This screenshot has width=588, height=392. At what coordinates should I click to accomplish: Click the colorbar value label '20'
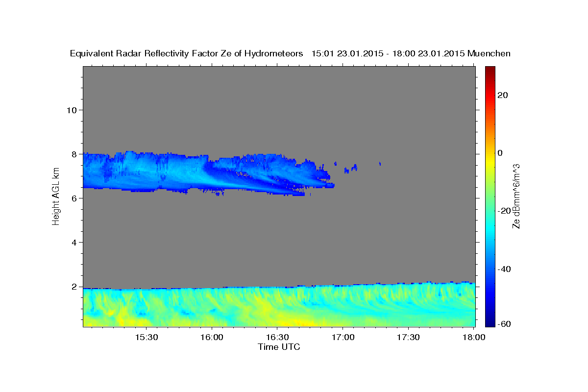(504, 95)
